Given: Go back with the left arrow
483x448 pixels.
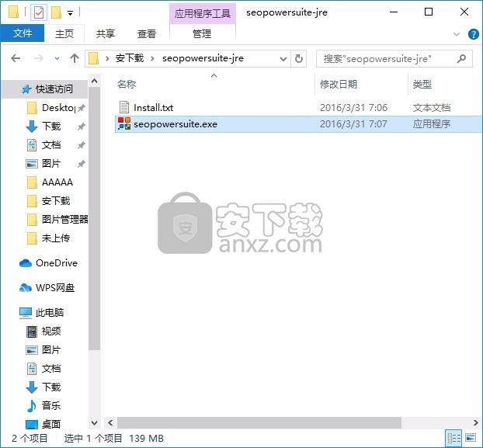Looking at the screenshot, I should coord(16,58).
